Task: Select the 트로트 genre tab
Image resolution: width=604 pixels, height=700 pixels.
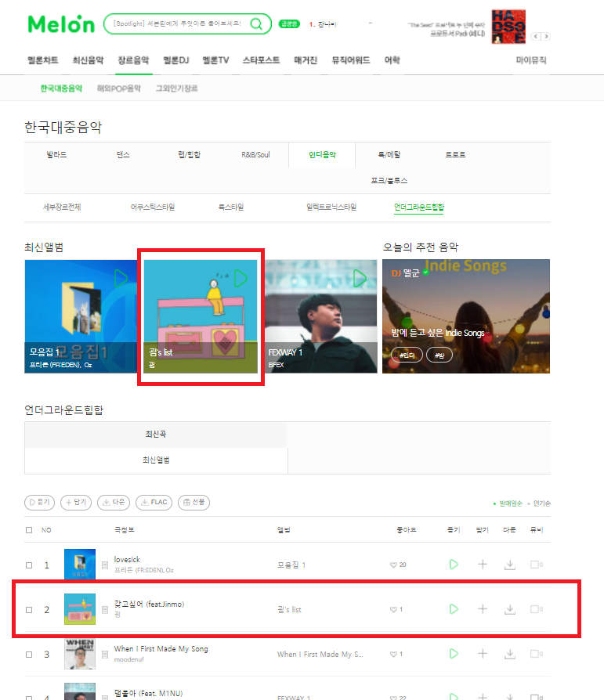Action: 455,155
